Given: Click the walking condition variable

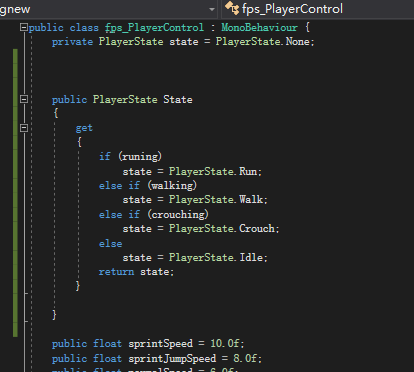Looking at the screenshot, I should (172, 185).
